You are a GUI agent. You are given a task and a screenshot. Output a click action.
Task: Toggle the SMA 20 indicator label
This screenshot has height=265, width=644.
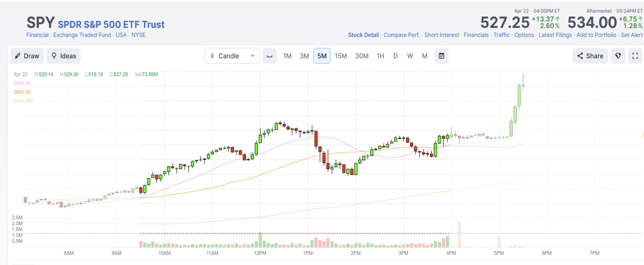22,83
